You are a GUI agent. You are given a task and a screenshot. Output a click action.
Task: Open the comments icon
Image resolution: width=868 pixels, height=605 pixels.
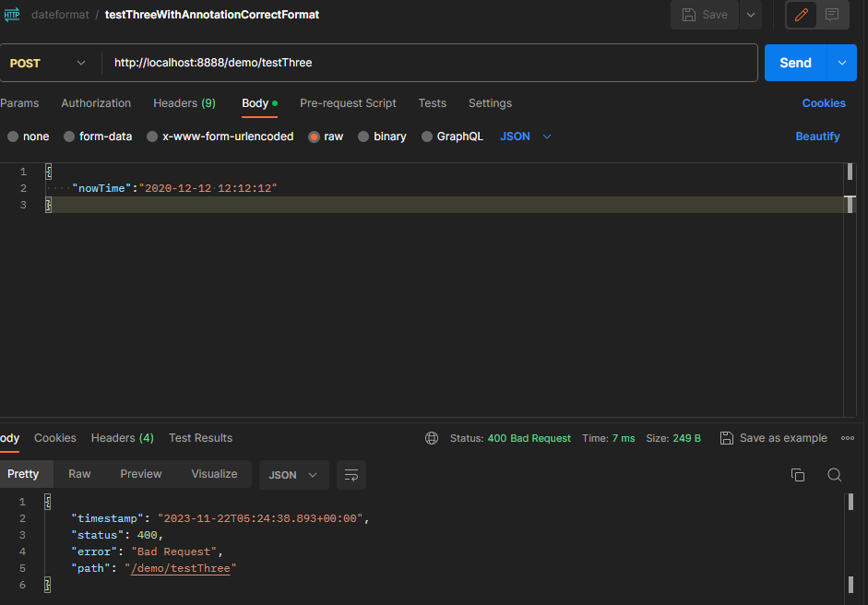(x=832, y=15)
